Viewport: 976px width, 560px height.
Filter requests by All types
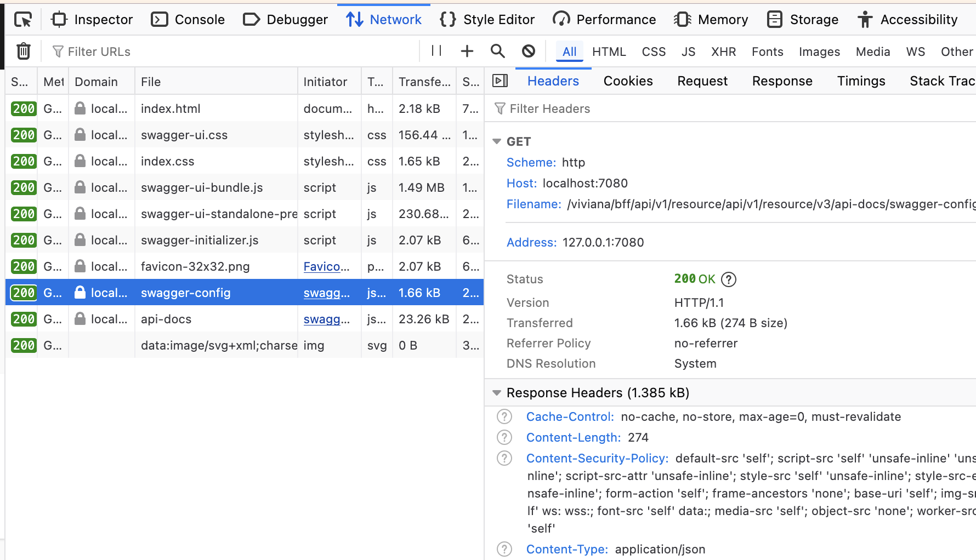pos(570,52)
